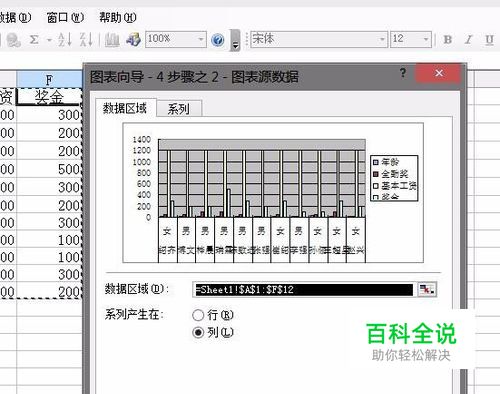Open the 数据(D) menu
Viewport: 500px width, 394px height.
[15, 17]
